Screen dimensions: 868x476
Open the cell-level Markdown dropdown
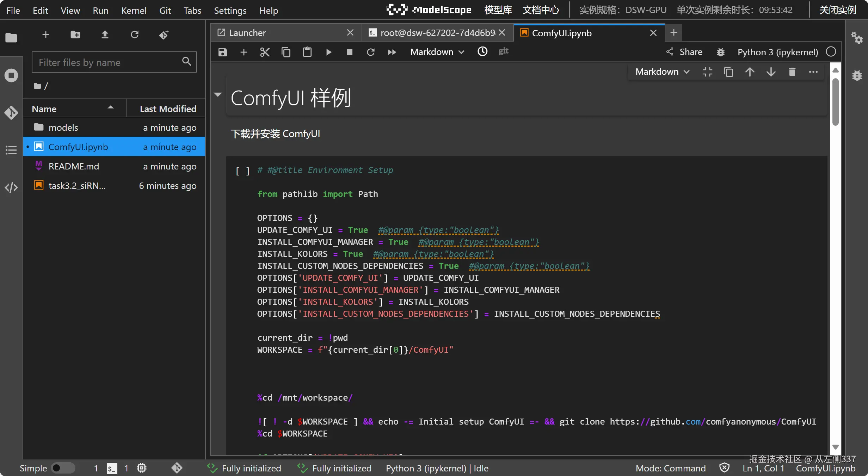point(662,72)
